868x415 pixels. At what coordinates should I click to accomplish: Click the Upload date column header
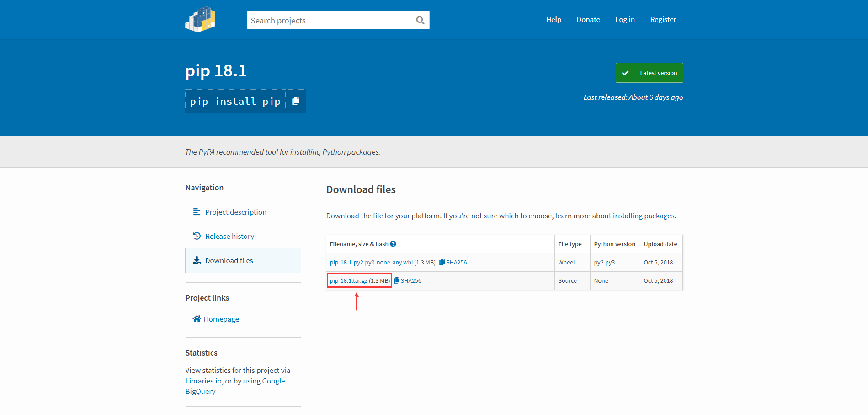[660, 244]
